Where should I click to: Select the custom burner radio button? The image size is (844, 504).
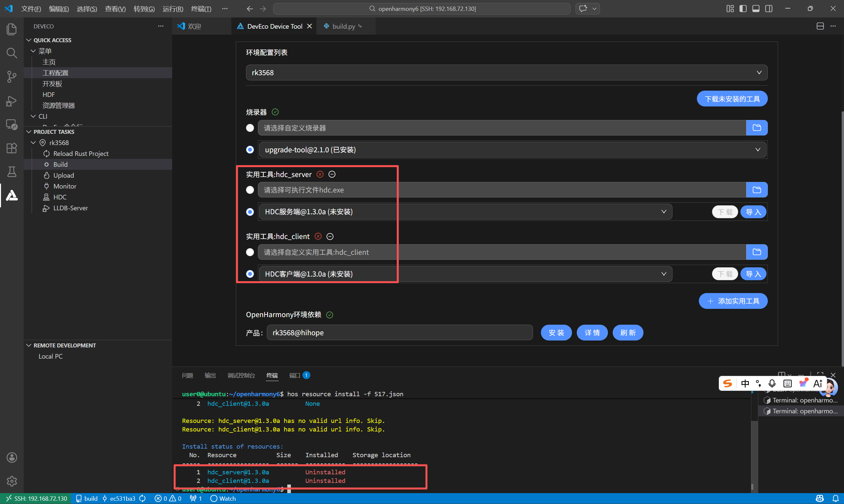[250, 128]
